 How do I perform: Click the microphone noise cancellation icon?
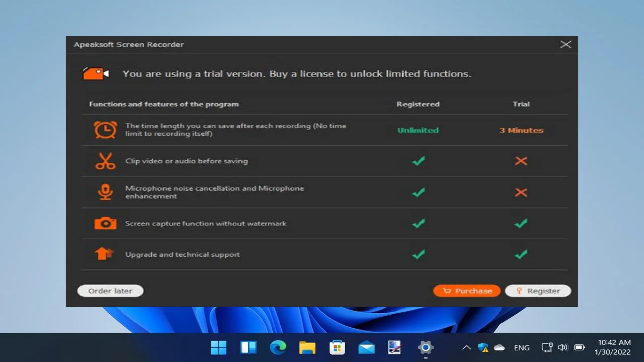coord(105,192)
